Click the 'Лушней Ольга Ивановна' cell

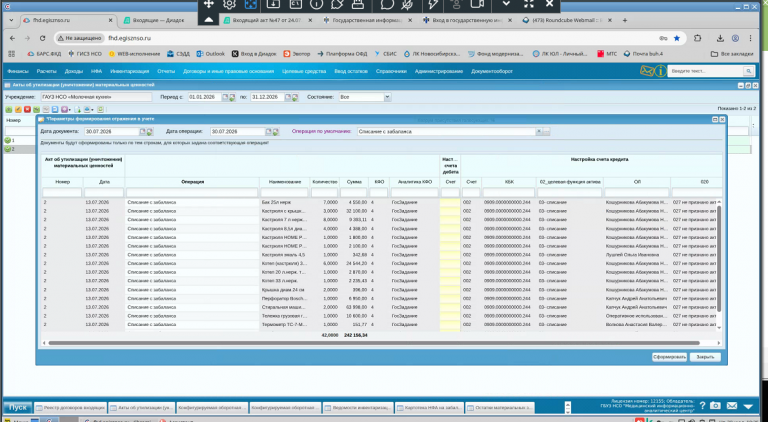637,255
